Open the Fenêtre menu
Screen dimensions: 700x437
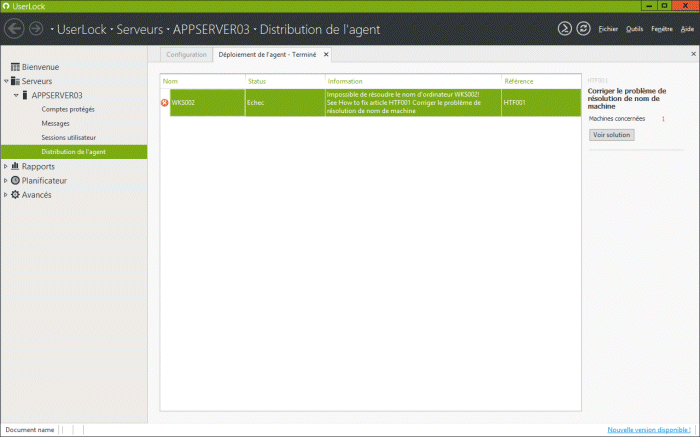(x=662, y=29)
